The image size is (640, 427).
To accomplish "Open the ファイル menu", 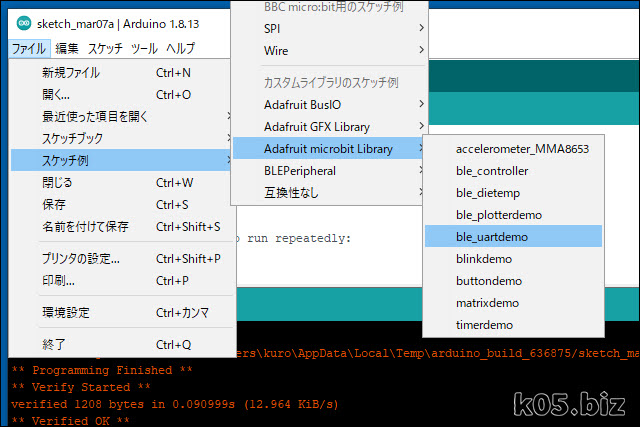I will [29, 49].
